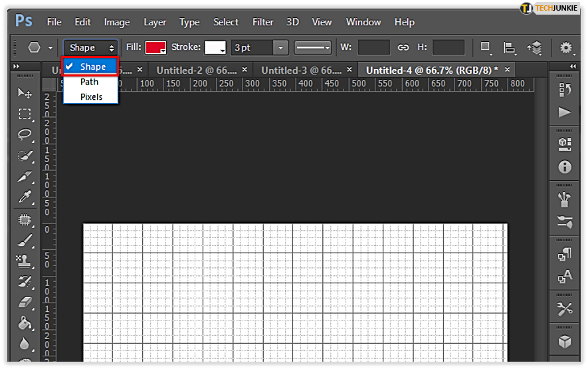Click the W width input field
This screenshot has width=588, height=369.
pos(374,48)
